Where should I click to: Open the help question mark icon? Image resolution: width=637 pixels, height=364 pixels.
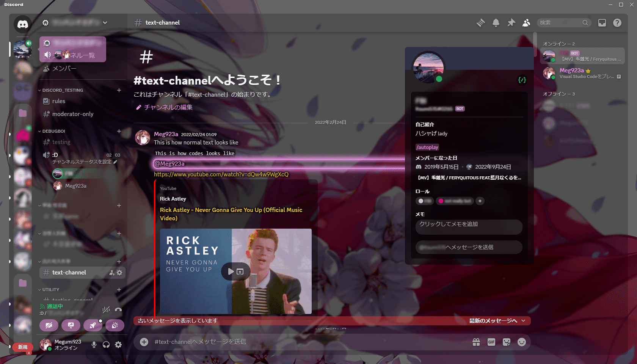click(617, 23)
